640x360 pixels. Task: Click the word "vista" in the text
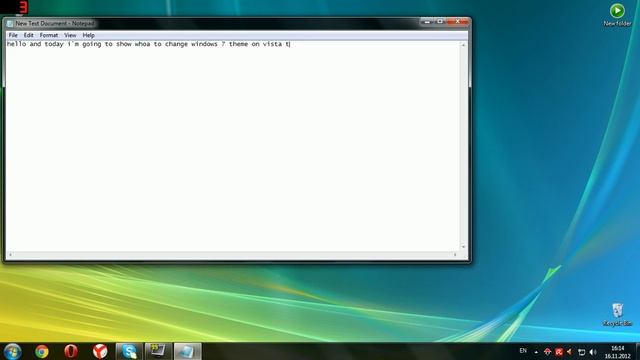272,44
